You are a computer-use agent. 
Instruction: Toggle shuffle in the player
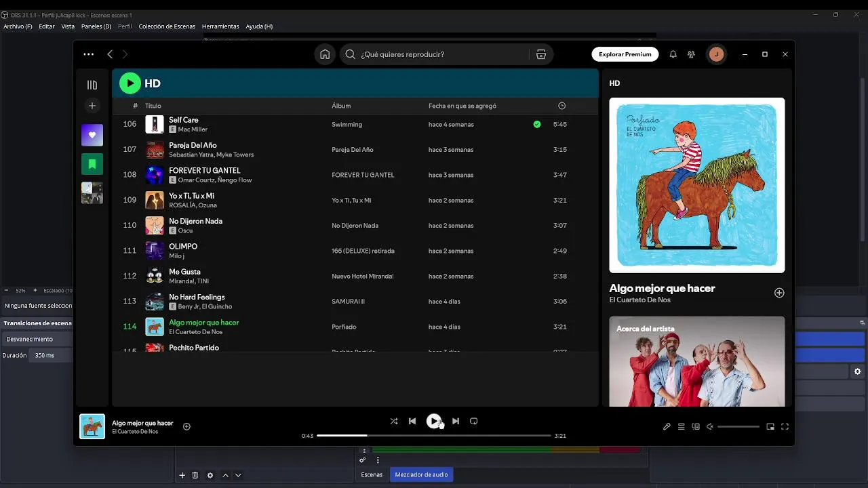tap(394, 421)
